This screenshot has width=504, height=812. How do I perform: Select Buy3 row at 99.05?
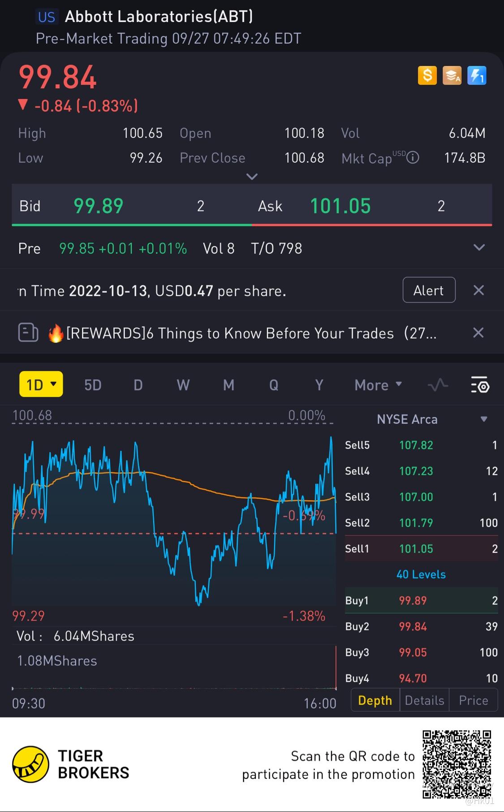[421, 652]
